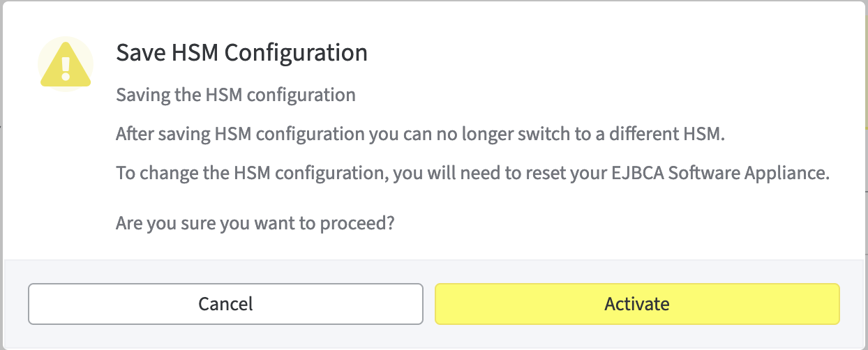Viewport: 868px width, 350px height.
Task: Dismiss the dialog with the Cancel button
Action: click(225, 304)
